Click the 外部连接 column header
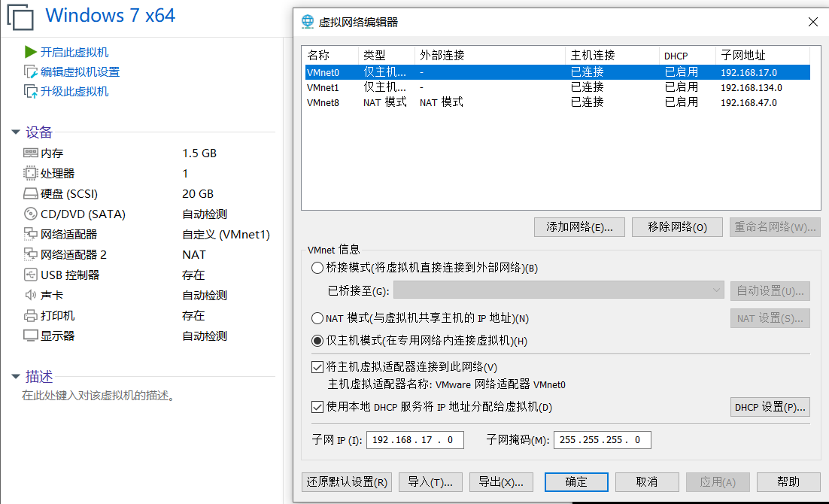Viewport: 829px width, 504px height. click(490, 55)
